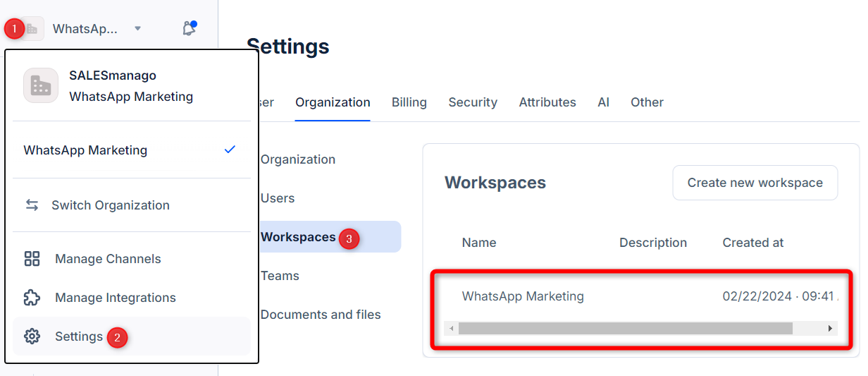Switch to the Attributes tab
The width and height of the screenshot is (868, 376).
click(547, 102)
